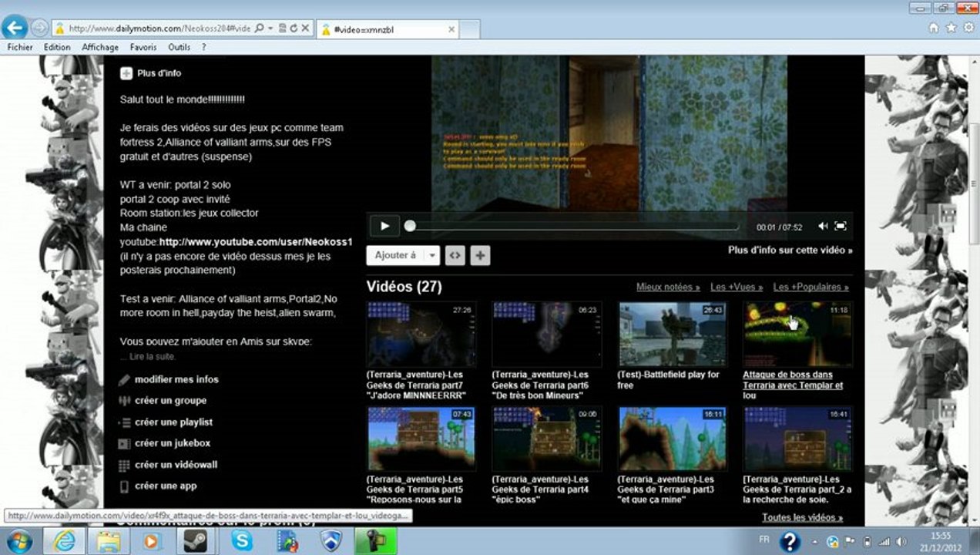Go back with the browser back arrow

click(14, 28)
